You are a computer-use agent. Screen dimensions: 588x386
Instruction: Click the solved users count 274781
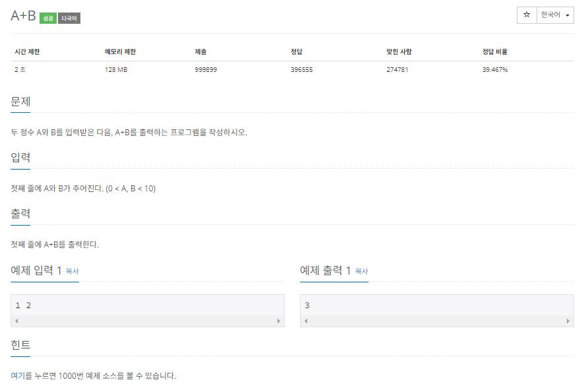tap(397, 69)
